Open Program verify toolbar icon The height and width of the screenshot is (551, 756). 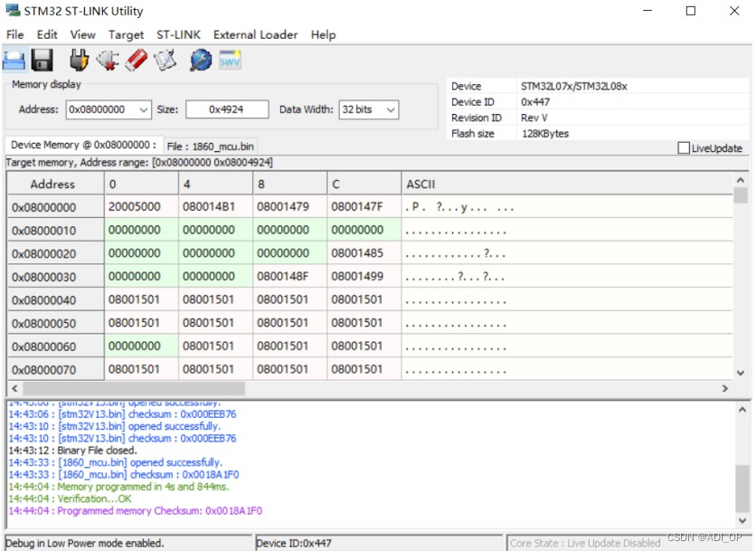(x=165, y=61)
